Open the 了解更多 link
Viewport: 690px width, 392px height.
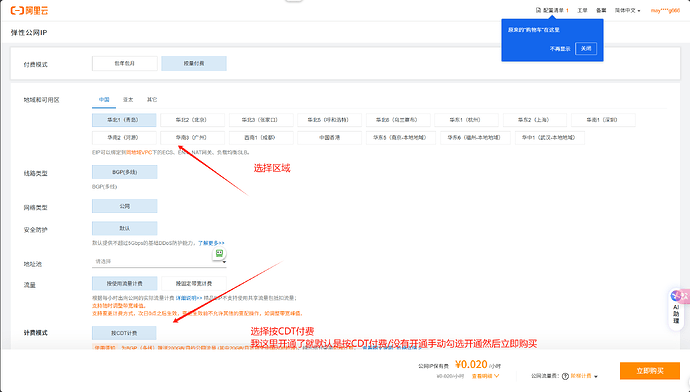(x=211, y=243)
